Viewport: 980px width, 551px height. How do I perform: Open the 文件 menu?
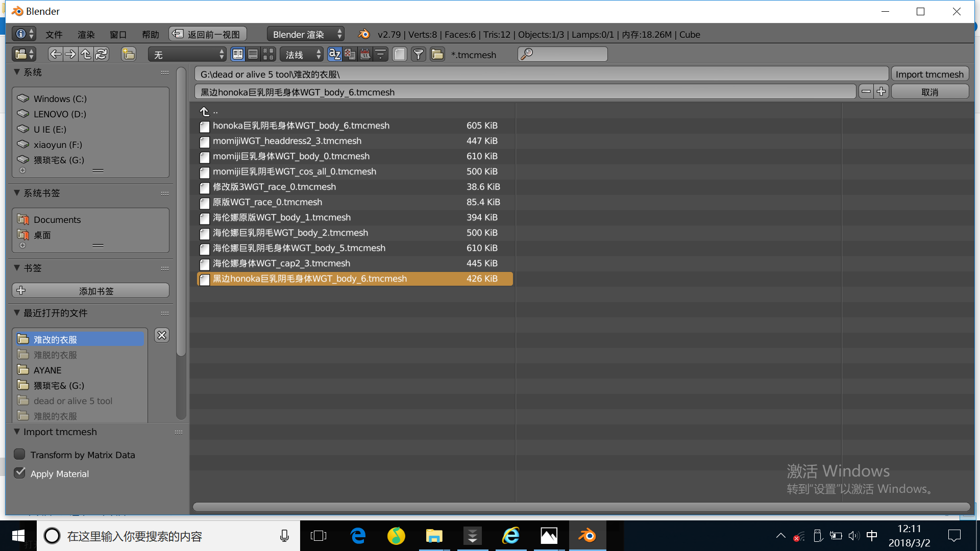coord(54,34)
